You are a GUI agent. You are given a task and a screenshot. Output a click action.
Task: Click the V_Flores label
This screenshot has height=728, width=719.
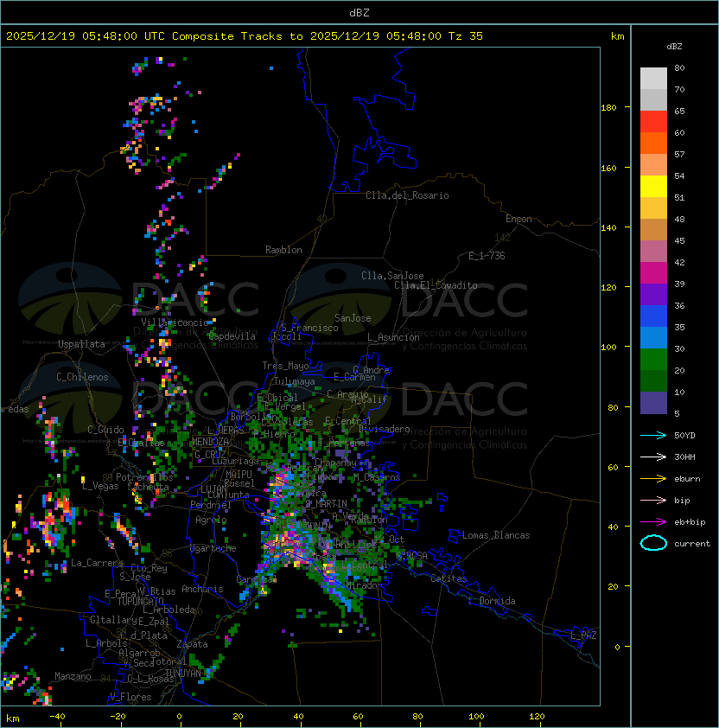tap(130, 697)
